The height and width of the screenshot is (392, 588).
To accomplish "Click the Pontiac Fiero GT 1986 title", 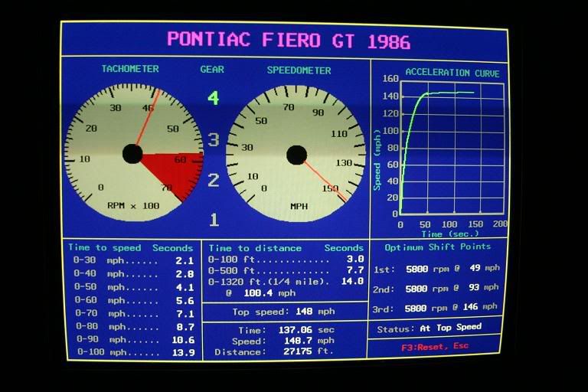I will tap(289, 40).
